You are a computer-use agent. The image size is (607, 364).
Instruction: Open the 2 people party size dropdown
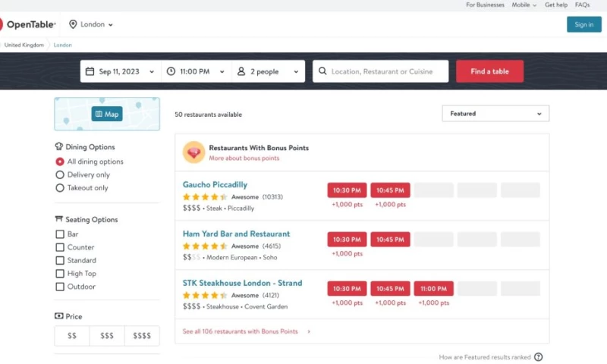[269, 71]
